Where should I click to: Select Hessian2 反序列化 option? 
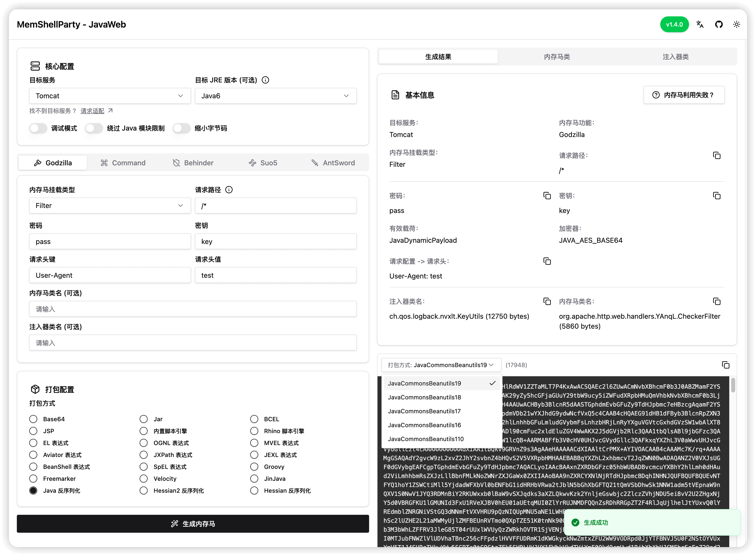point(144,491)
